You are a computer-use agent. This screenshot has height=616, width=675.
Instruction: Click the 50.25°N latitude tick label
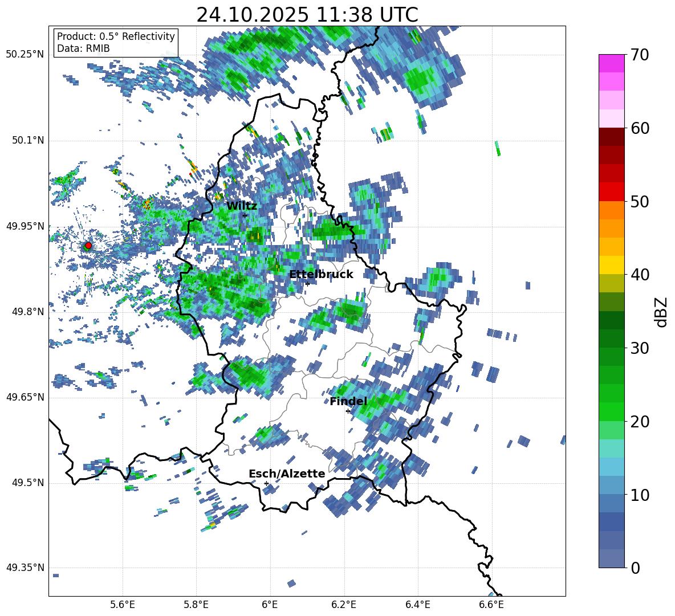25,55
